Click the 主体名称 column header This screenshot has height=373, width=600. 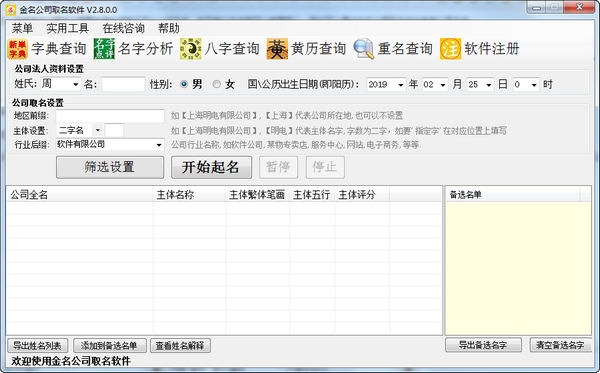(x=189, y=195)
